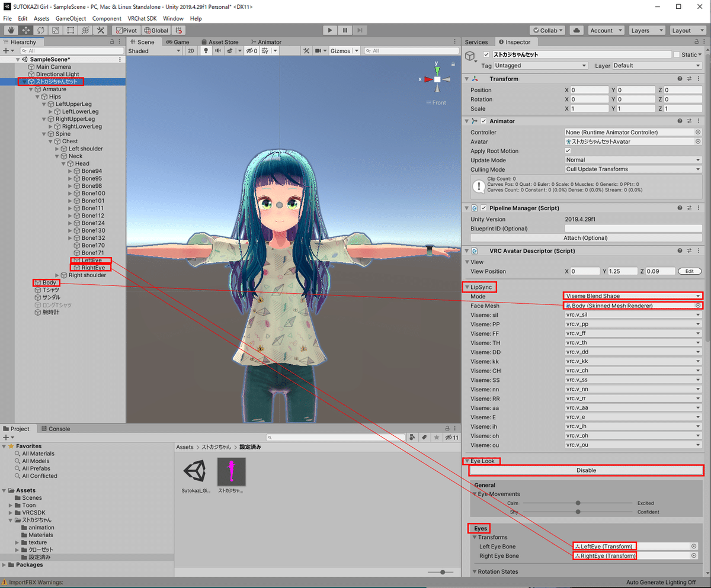Toggle scene lighting bulb icon
This screenshot has width=711, height=588.
pos(206,51)
